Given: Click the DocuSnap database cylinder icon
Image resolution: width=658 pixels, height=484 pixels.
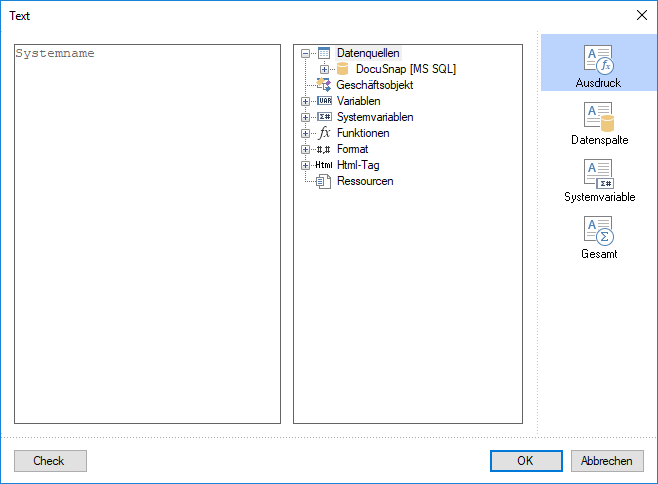Looking at the screenshot, I should pyautogui.click(x=342, y=69).
